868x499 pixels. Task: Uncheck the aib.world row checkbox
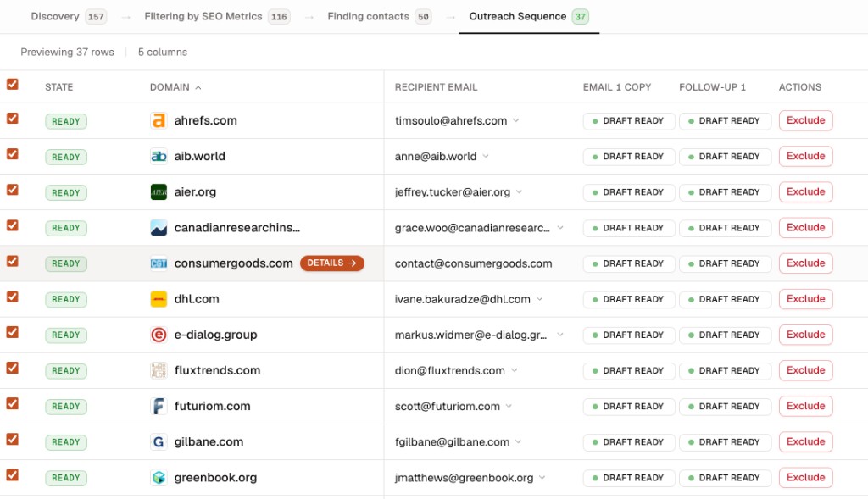pos(12,154)
